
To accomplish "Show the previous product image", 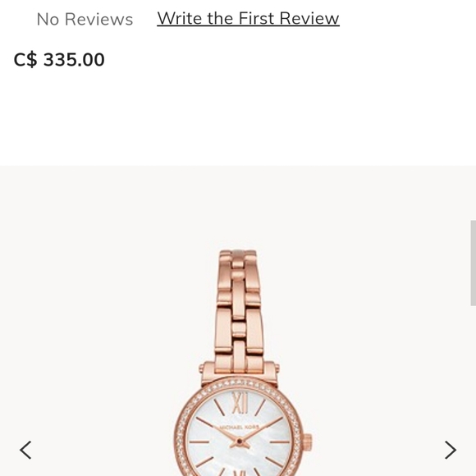I will pyautogui.click(x=25, y=450).
